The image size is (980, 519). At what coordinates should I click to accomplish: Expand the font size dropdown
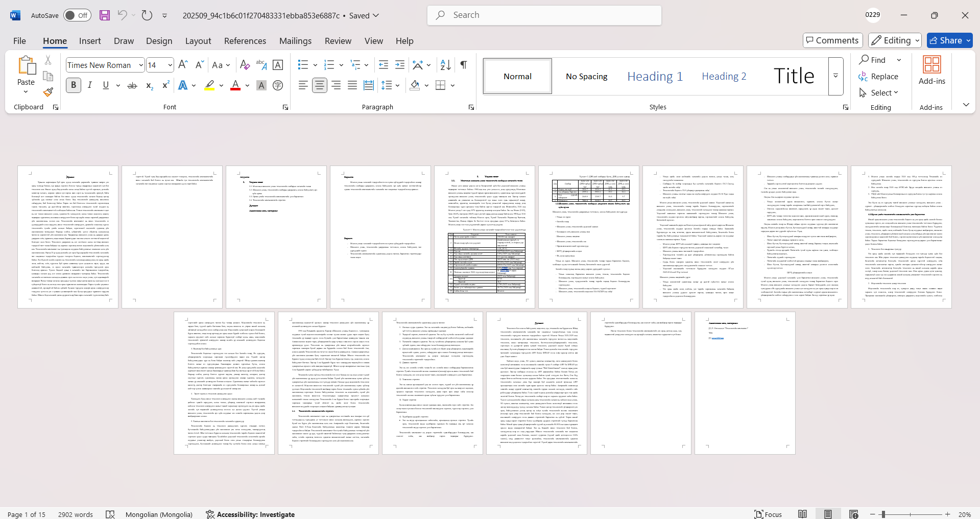pos(170,65)
